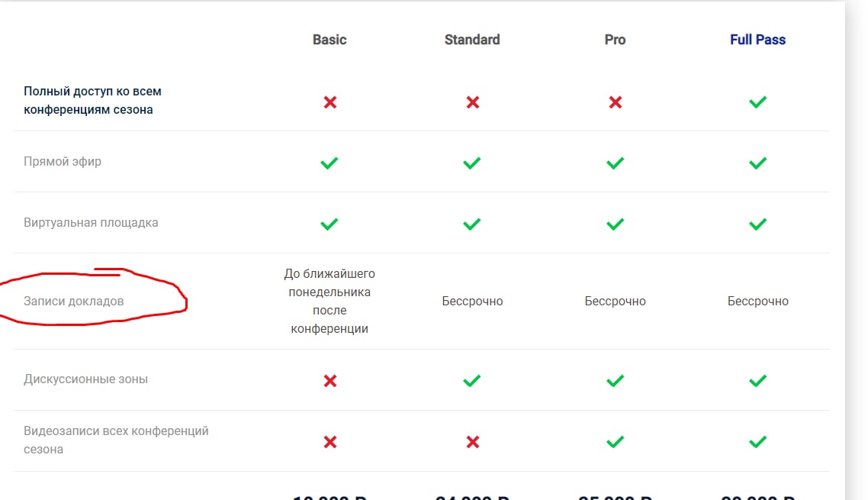Screen dimensions: 868x500
Task: Select the Basic plan header
Action: (x=330, y=40)
